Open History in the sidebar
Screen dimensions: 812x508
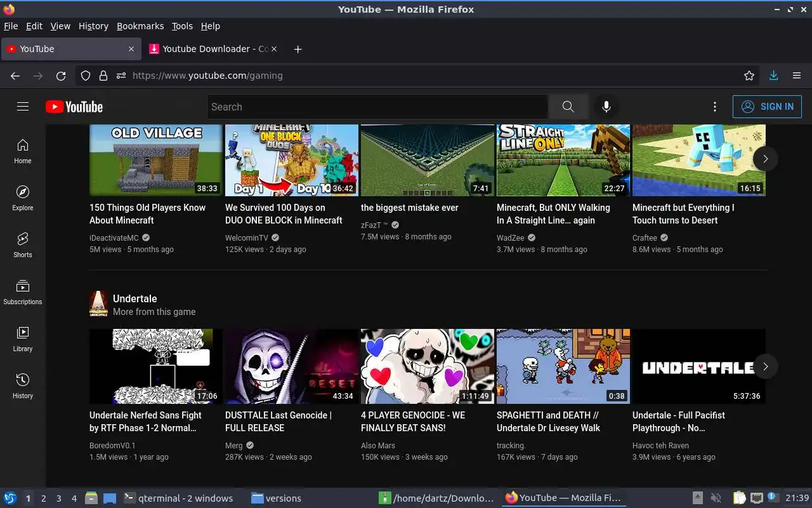coord(23,387)
